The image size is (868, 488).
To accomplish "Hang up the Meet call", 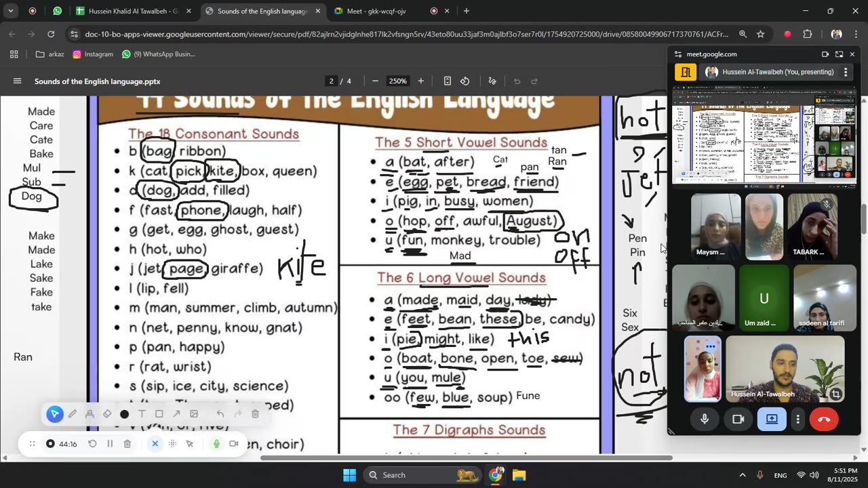I will point(824,420).
